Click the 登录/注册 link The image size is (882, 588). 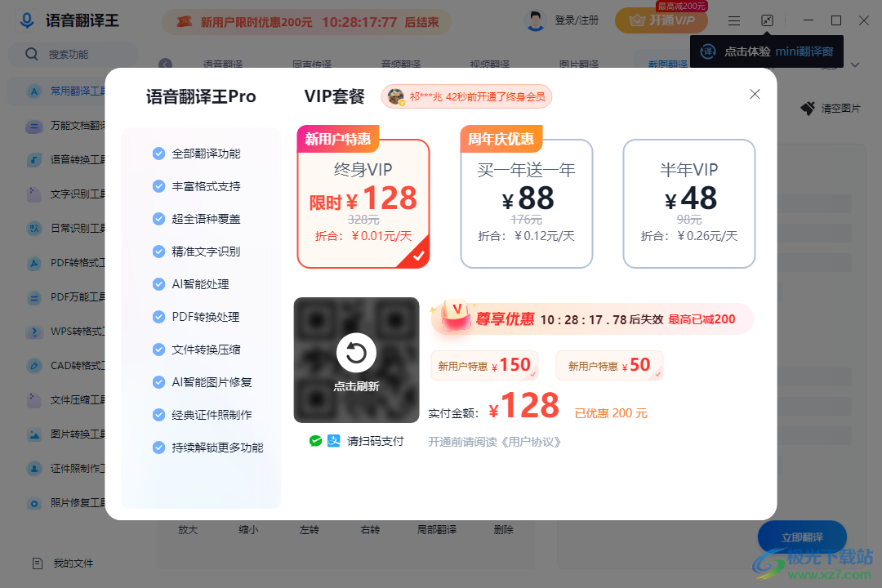(x=577, y=20)
